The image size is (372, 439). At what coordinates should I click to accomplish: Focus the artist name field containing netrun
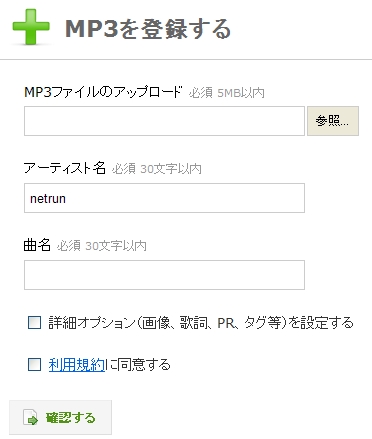(x=164, y=198)
